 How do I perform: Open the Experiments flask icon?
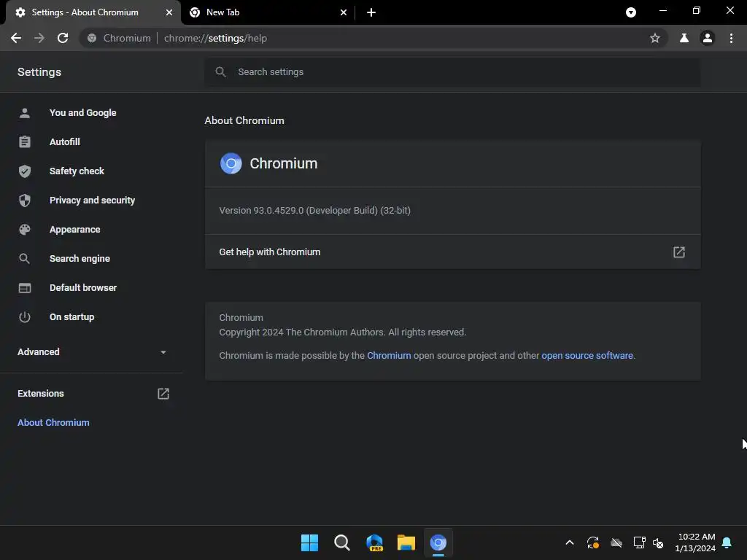(x=684, y=38)
